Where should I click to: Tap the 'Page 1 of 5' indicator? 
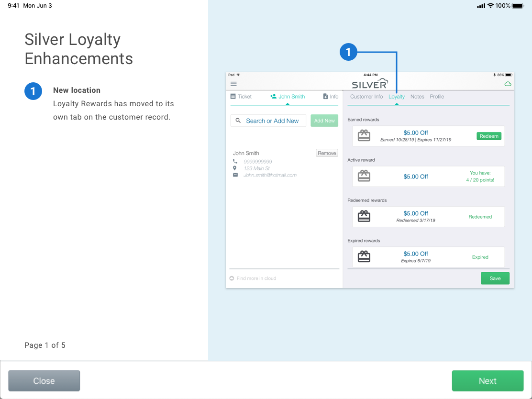click(x=45, y=345)
